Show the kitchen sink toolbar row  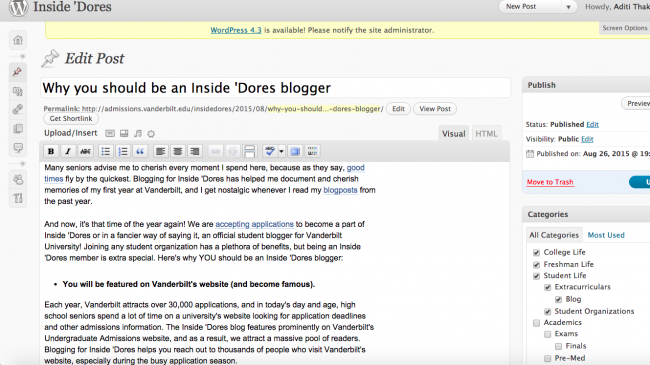pos(312,151)
